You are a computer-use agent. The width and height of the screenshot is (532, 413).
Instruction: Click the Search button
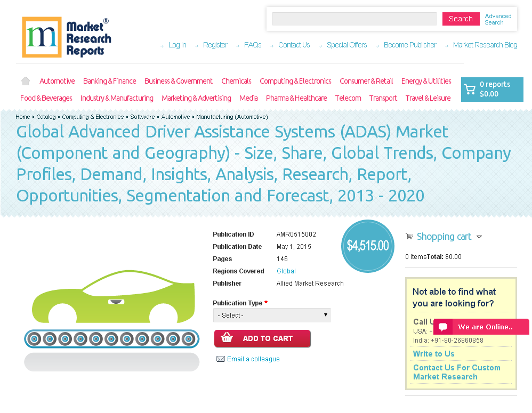[461, 19]
